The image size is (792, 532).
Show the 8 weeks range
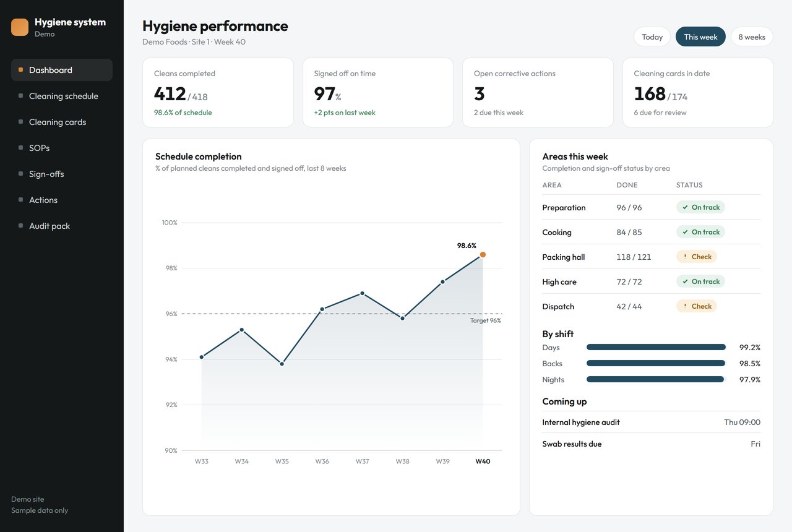coord(752,36)
